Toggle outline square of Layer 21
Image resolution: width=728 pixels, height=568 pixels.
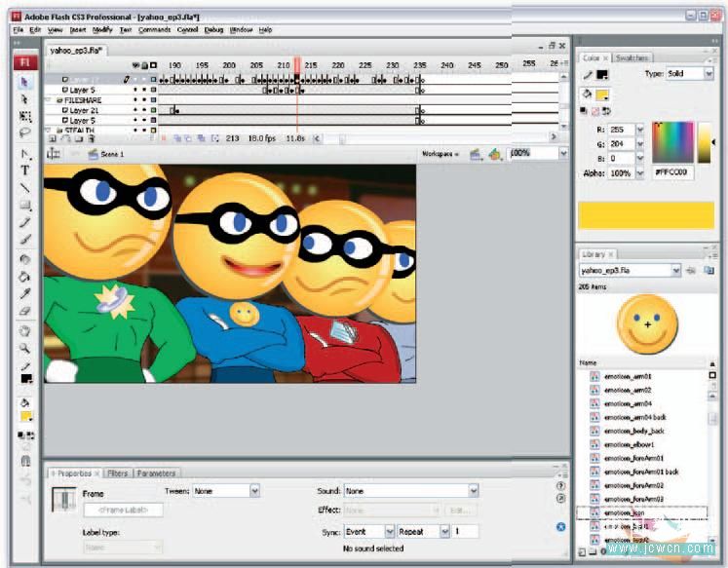coord(153,110)
